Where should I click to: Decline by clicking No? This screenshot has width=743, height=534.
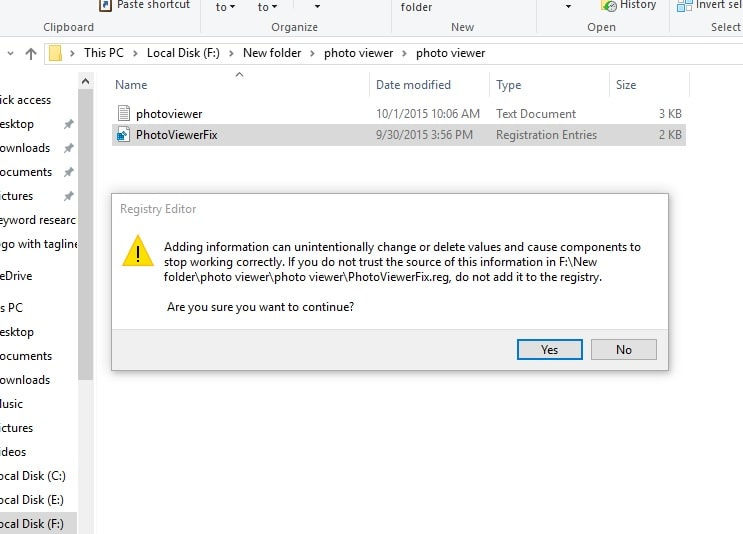click(x=624, y=350)
